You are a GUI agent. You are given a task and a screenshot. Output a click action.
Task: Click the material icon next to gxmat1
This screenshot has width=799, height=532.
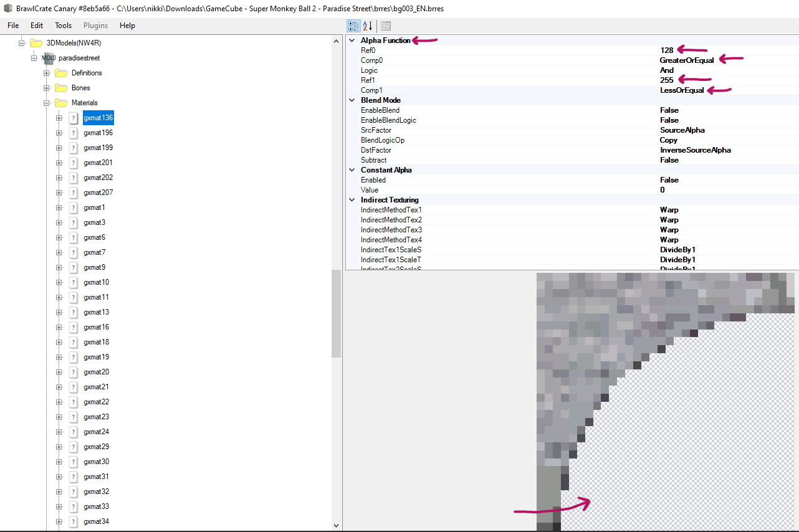pos(74,207)
